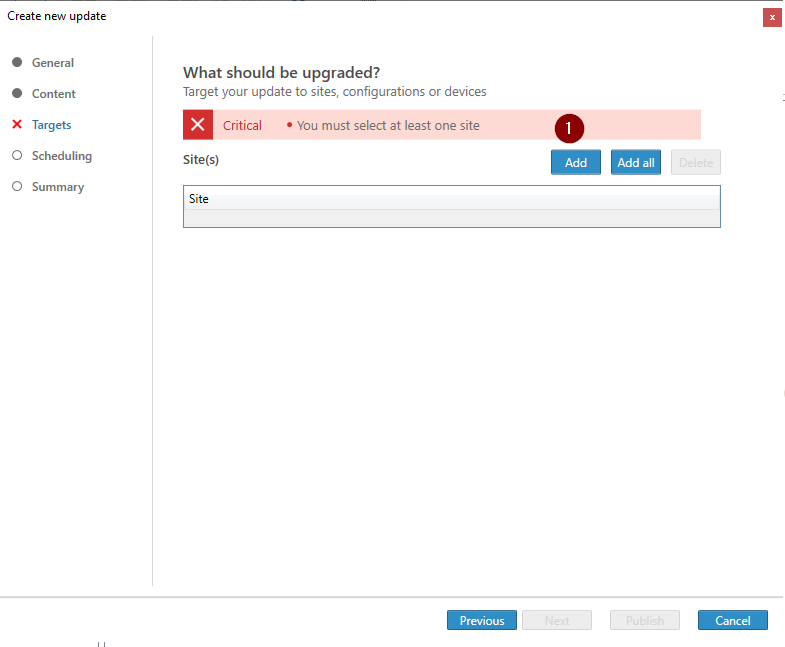Viewport: 785px width, 647px height.
Task: Click the empty row in the Site list
Action: point(452,218)
